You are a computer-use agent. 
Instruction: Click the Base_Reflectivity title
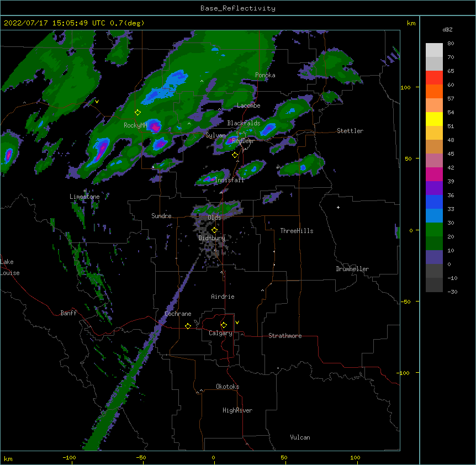pos(238,8)
